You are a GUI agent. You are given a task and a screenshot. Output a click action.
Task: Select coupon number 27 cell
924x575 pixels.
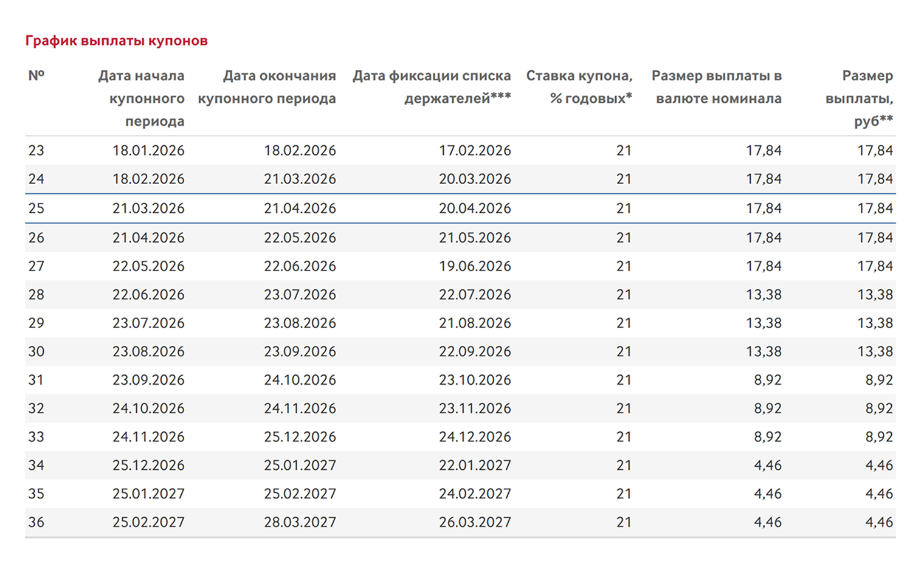point(36,266)
